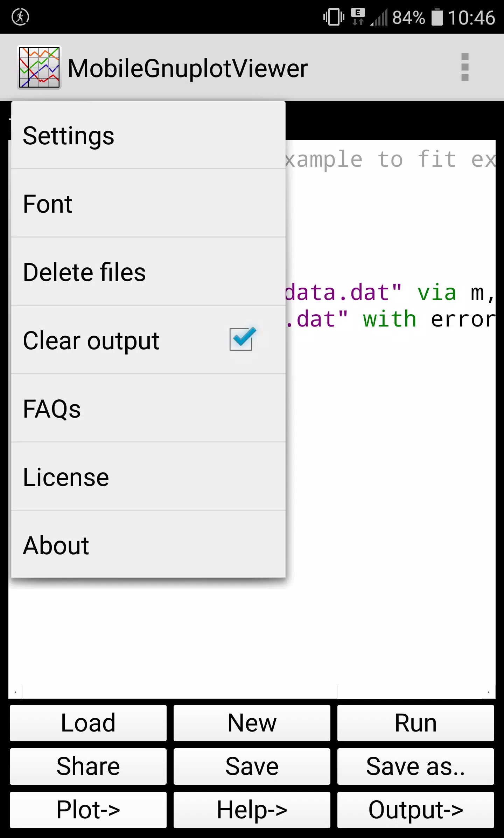Tap the mobile data signal icon
Viewport: 504px width, 838px height.
coord(380,18)
